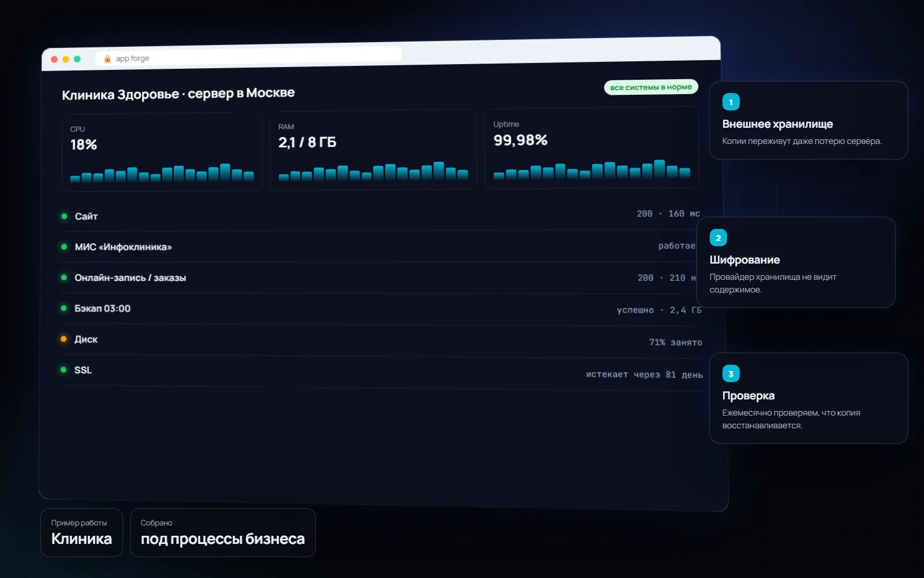This screenshot has height=578, width=924.
Task: Click the Проверка card heading
Action: [x=748, y=396]
